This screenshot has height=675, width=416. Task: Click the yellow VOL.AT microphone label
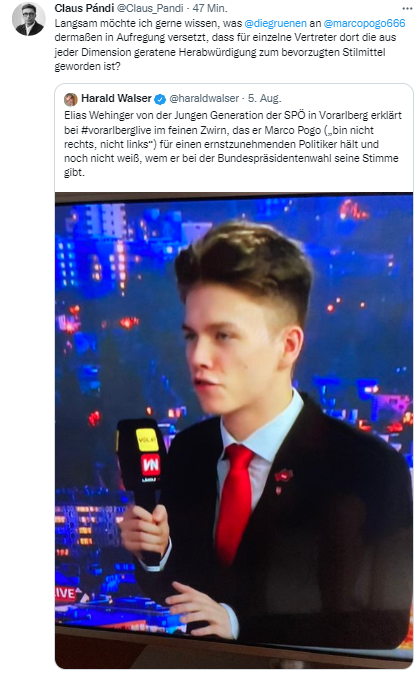coord(147,440)
